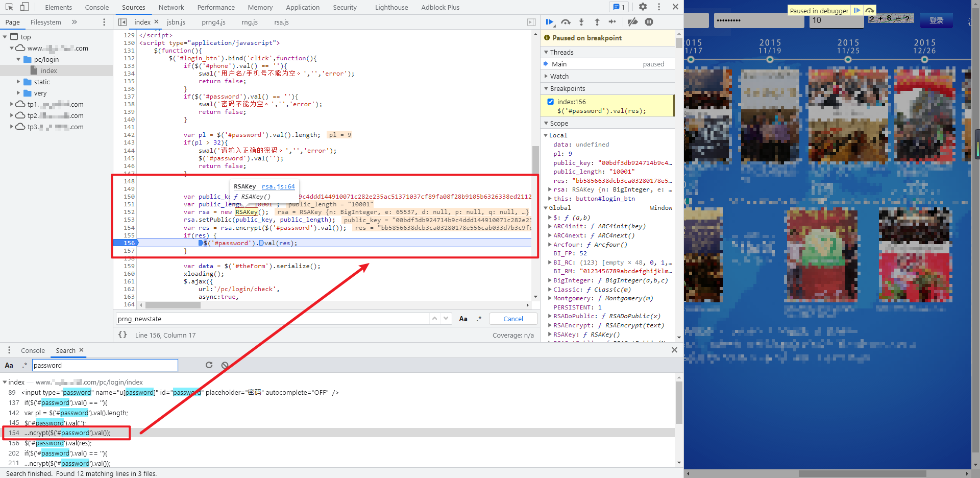Cancel the in-file find bar
This screenshot has height=478, width=980.
(513, 319)
